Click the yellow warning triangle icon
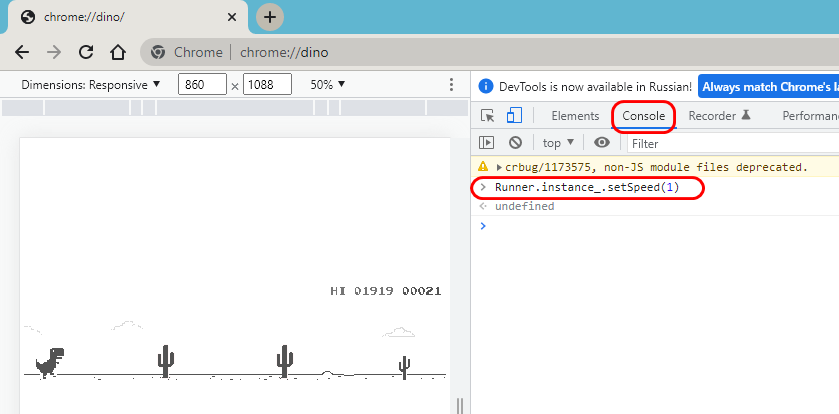 click(483, 166)
